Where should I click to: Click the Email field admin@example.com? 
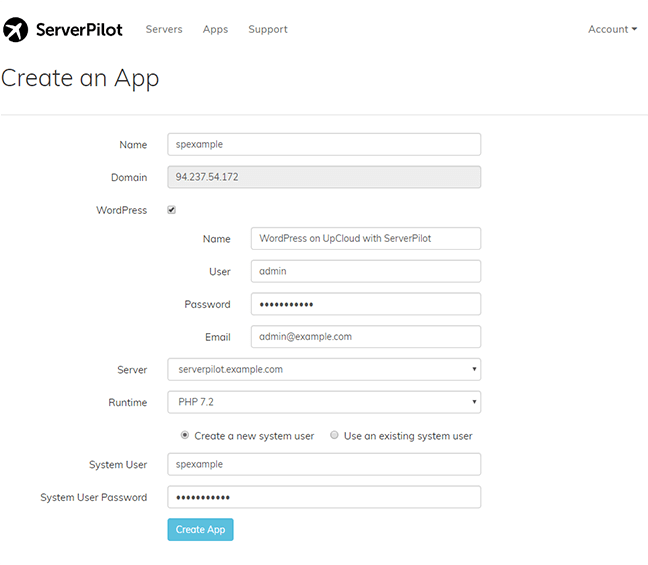pos(365,337)
